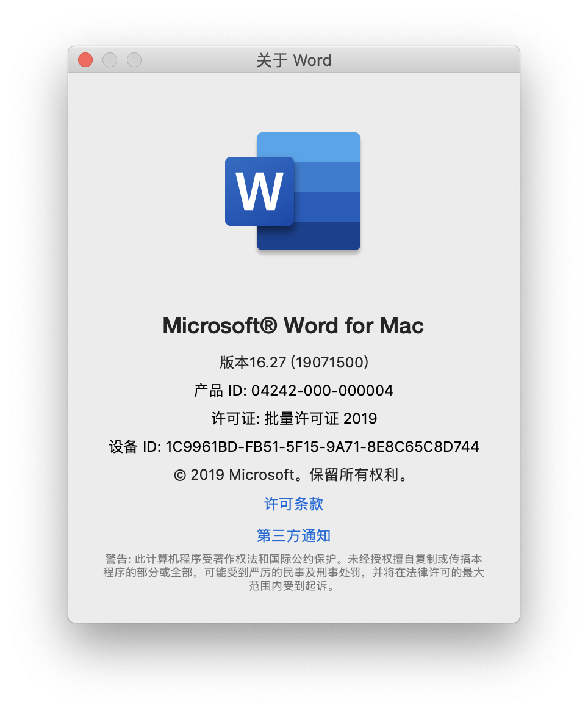Click the Word application logo icon
The width and height of the screenshot is (588, 713).
point(293,192)
